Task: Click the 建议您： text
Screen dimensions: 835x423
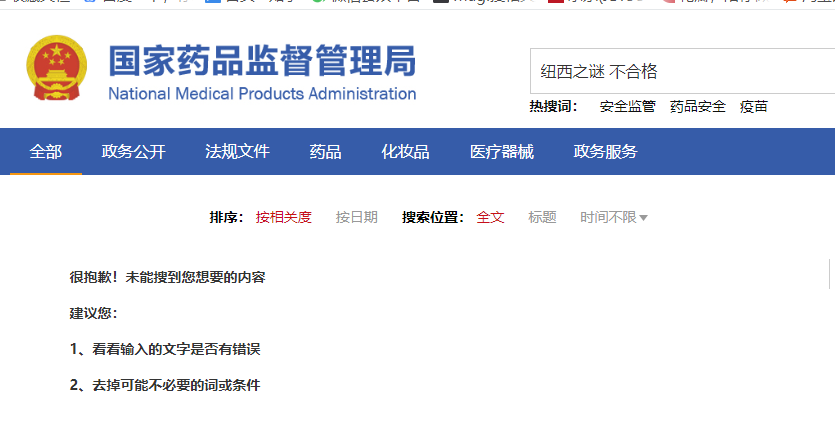Action: 93,313
